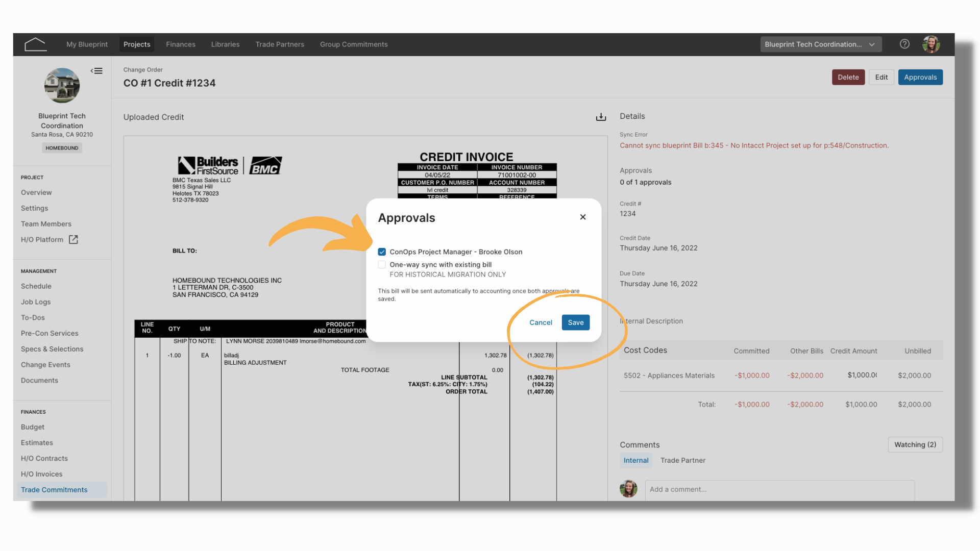Open the H/O Platform external link icon
This screenshot has width=980, height=551.
click(x=73, y=239)
